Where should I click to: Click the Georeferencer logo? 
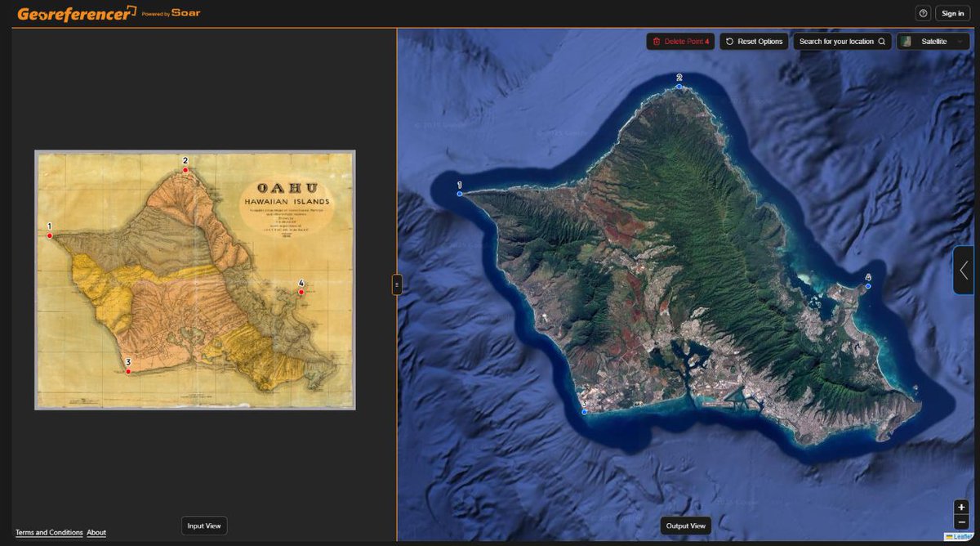pyautogui.click(x=77, y=14)
